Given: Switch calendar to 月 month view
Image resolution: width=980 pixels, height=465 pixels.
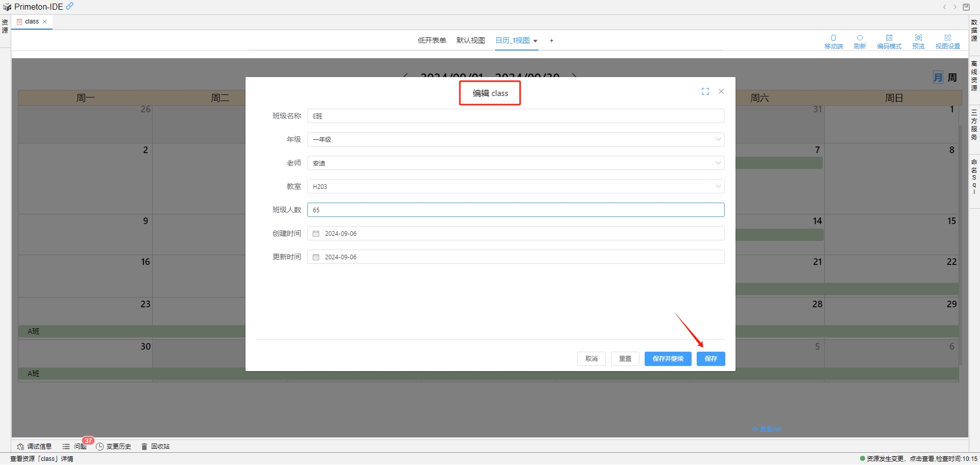Looking at the screenshot, I should point(938,78).
